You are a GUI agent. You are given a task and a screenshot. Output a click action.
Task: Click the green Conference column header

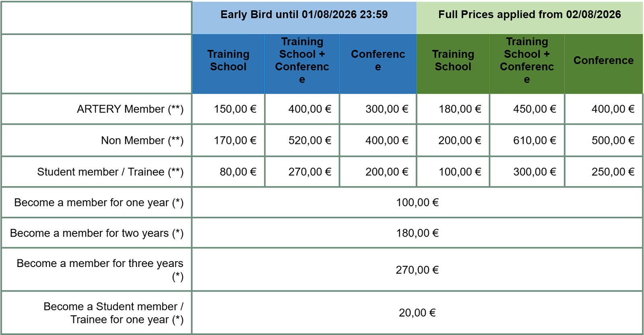[x=603, y=61]
